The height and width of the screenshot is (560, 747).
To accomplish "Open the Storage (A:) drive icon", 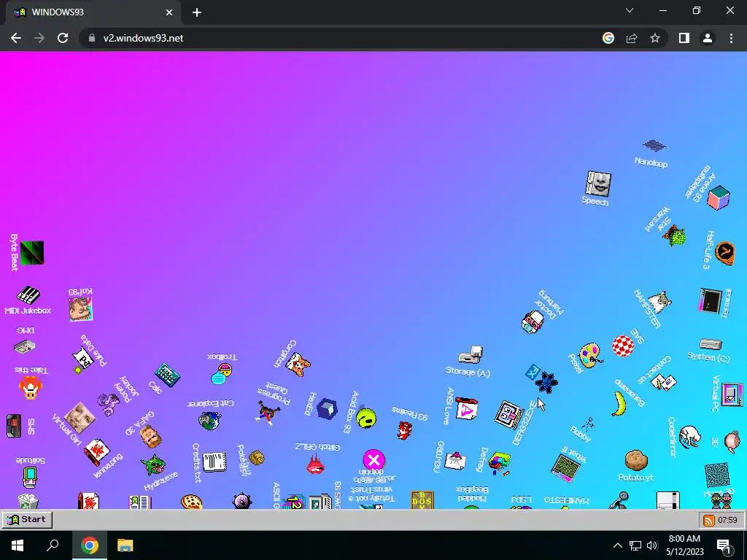I will point(471,355).
